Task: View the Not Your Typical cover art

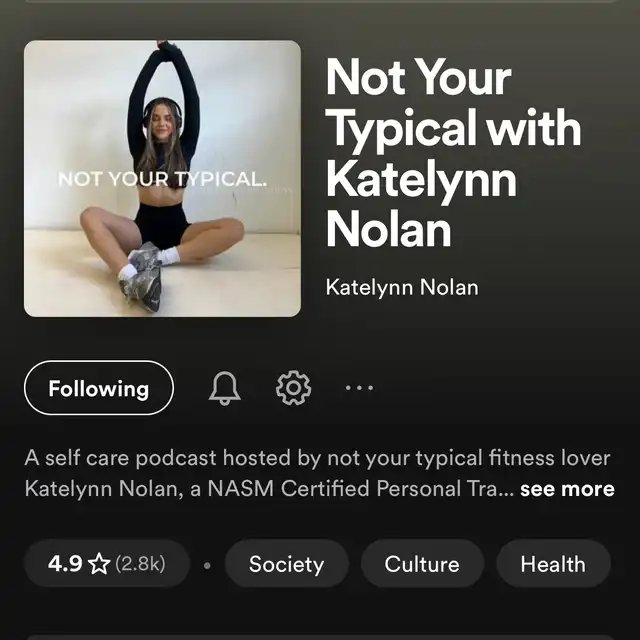Action: coord(162,178)
